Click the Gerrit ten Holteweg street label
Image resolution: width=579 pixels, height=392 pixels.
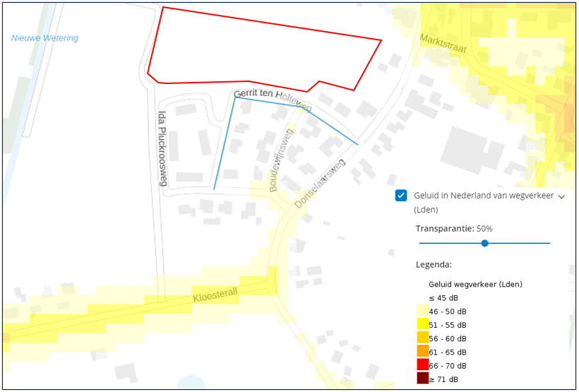[x=273, y=99]
